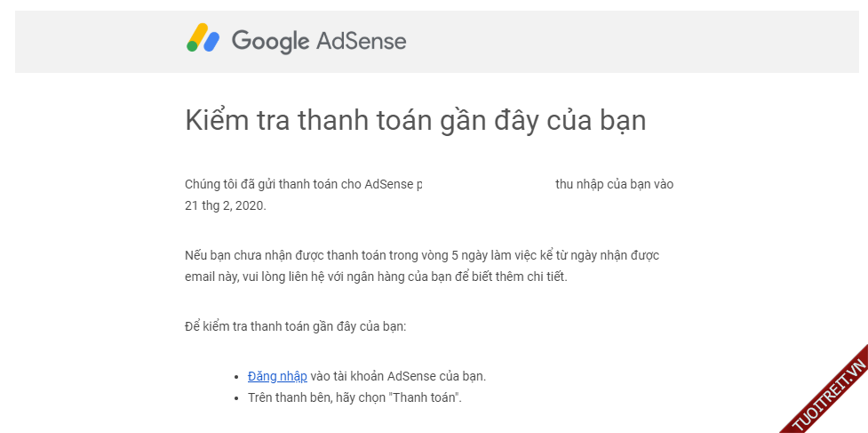Click "Để kiểm tra thanh toán gần đây" line

pos(295,326)
